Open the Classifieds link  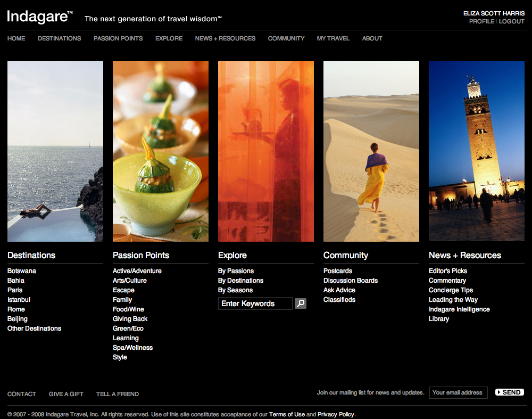click(x=339, y=300)
